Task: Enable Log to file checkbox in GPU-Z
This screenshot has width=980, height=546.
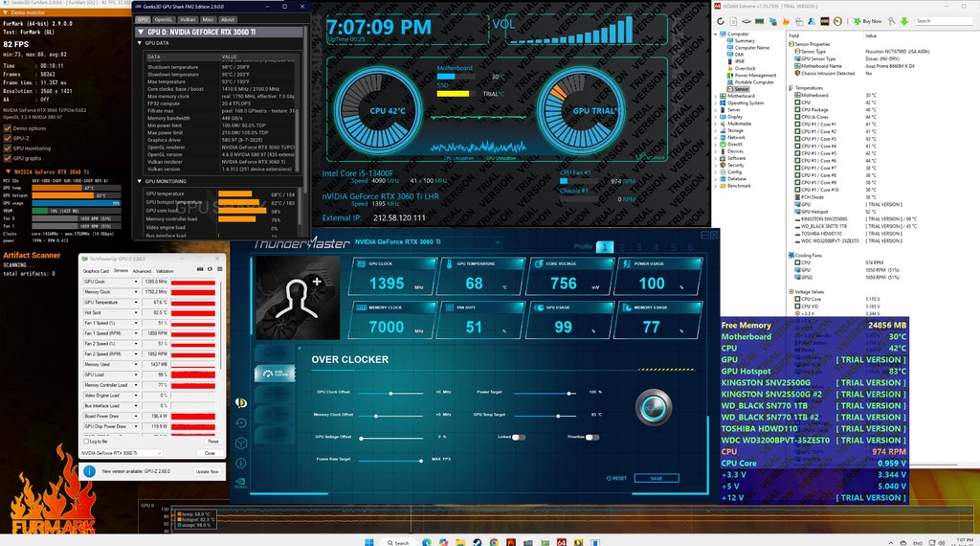Action: click(86, 442)
